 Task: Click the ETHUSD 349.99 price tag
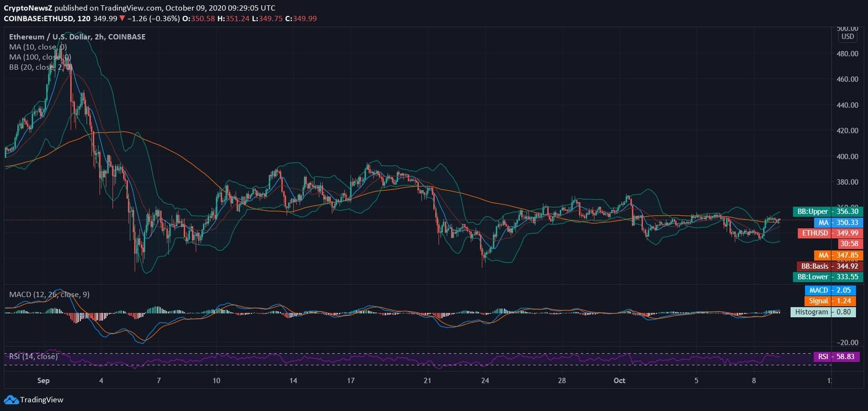point(830,233)
